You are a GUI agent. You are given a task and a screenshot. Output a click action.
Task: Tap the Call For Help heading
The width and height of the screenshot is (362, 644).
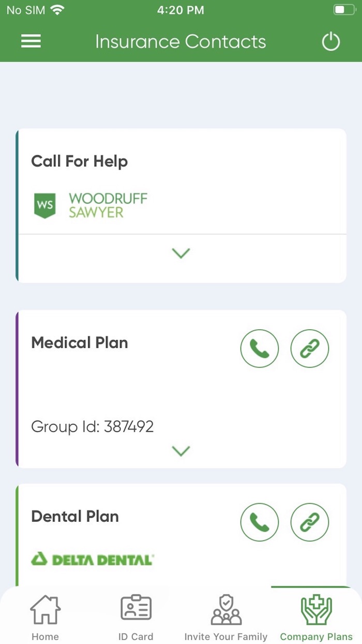79,162
